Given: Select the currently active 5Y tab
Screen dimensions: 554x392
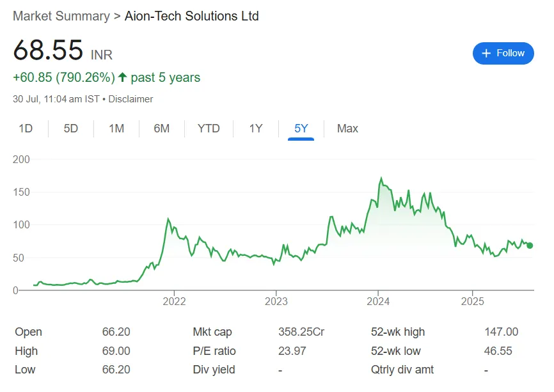Looking at the screenshot, I should (301, 129).
